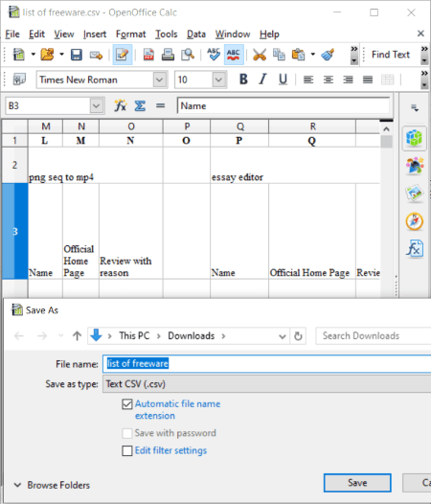The image size is (431, 504).
Task: Align text left
Action: click(x=308, y=80)
